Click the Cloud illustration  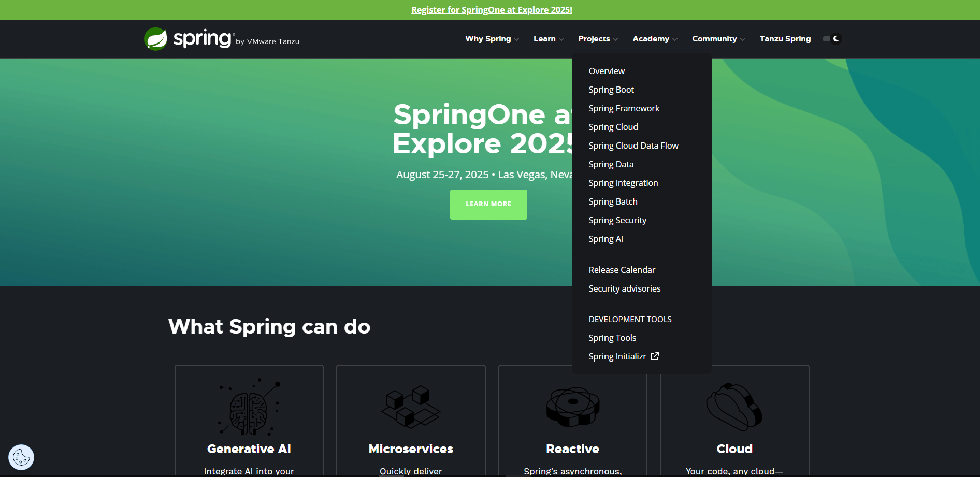[734, 407]
